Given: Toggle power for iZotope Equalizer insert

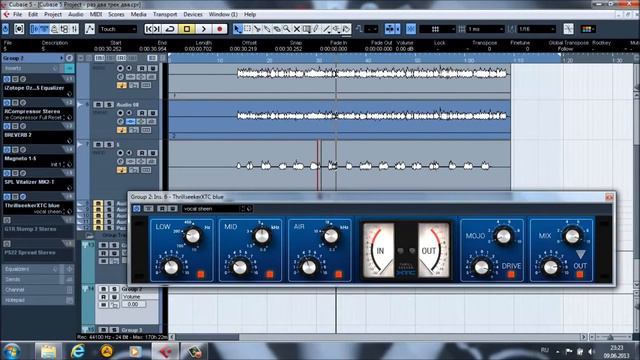Looking at the screenshot, I should pos(7,79).
